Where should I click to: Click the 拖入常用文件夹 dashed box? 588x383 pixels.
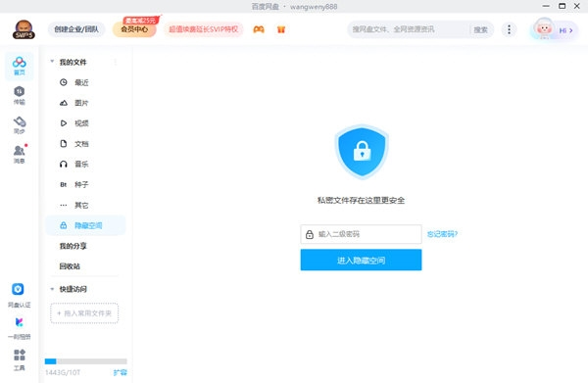(x=84, y=313)
